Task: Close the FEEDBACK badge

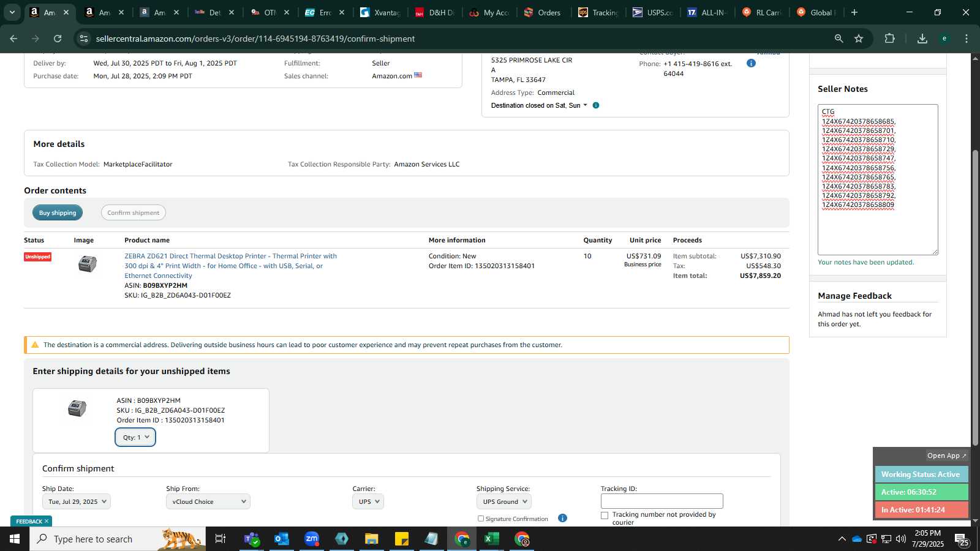Action: coord(46,522)
